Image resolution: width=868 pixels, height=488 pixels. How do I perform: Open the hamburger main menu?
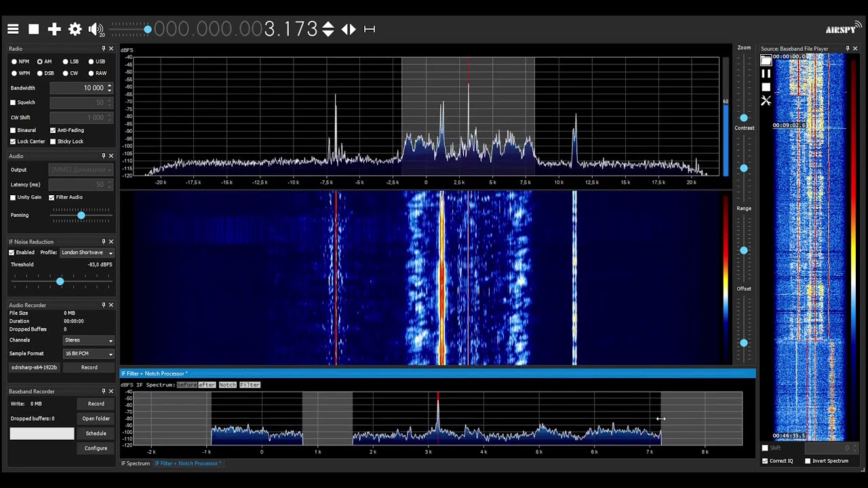tap(13, 29)
